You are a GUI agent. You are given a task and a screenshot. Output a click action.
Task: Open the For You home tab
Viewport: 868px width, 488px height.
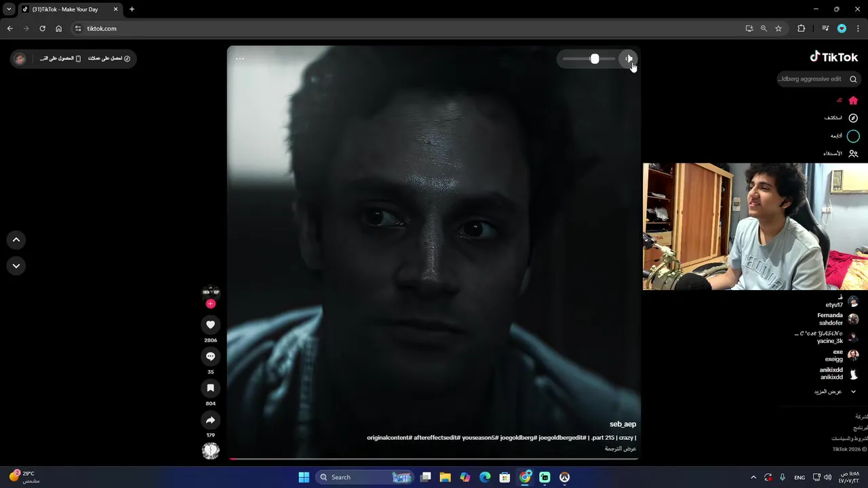tap(848, 100)
